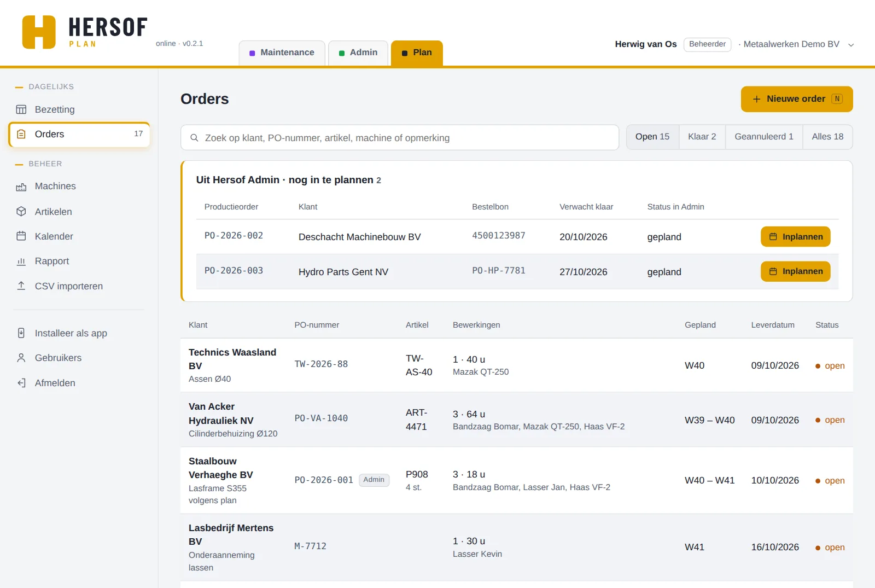Click the Admin badge next to PO-2026-001
This screenshot has width=875, height=588.
click(374, 480)
